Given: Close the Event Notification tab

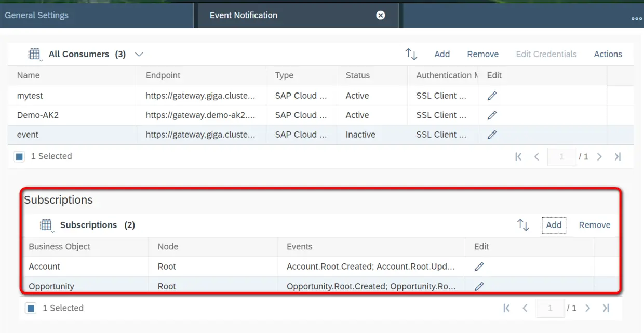Looking at the screenshot, I should click(381, 15).
